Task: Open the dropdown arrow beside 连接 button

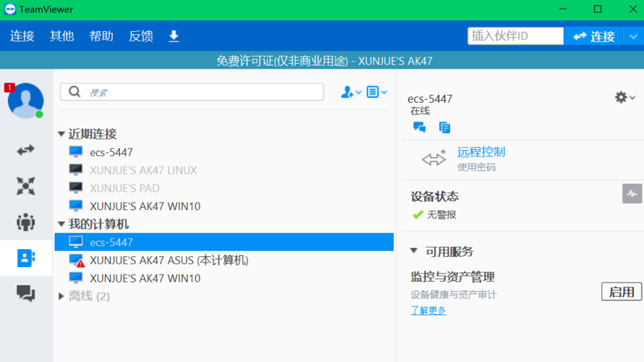Action: (x=633, y=36)
